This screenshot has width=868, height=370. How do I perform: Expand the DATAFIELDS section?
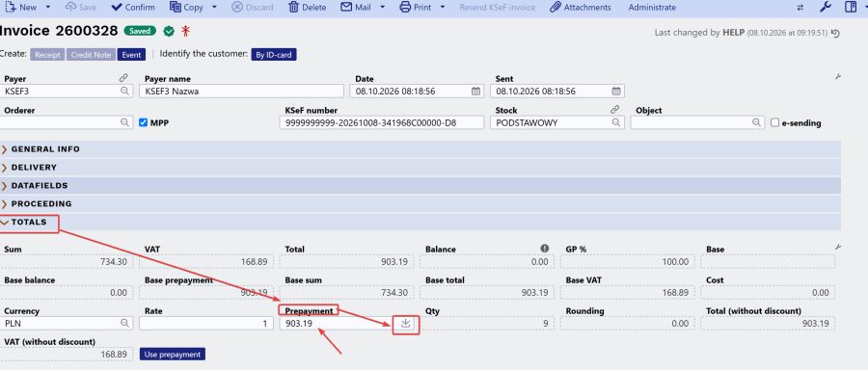pyautogui.click(x=420, y=186)
